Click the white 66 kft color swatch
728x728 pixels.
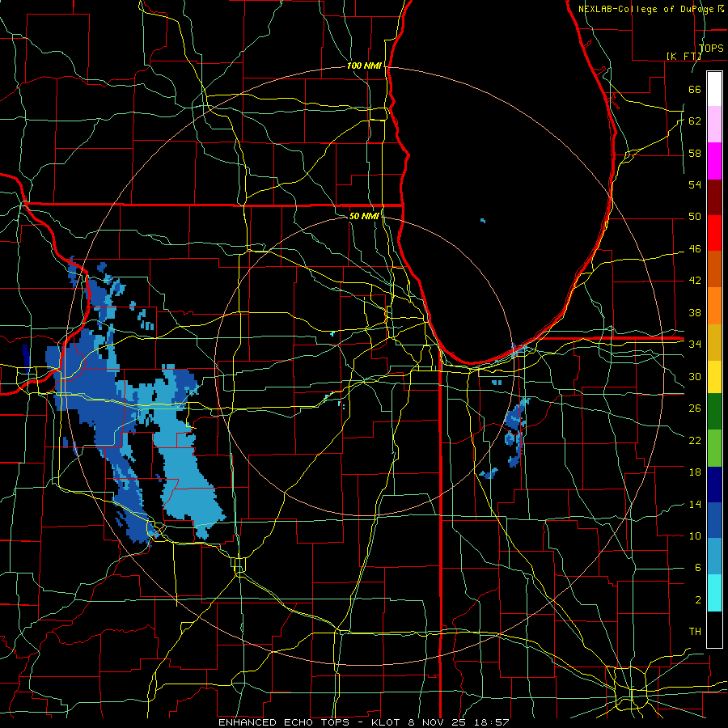click(714, 89)
